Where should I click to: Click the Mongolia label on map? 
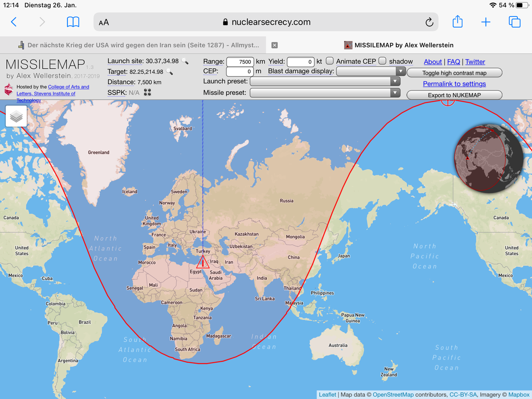pos(295,237)
